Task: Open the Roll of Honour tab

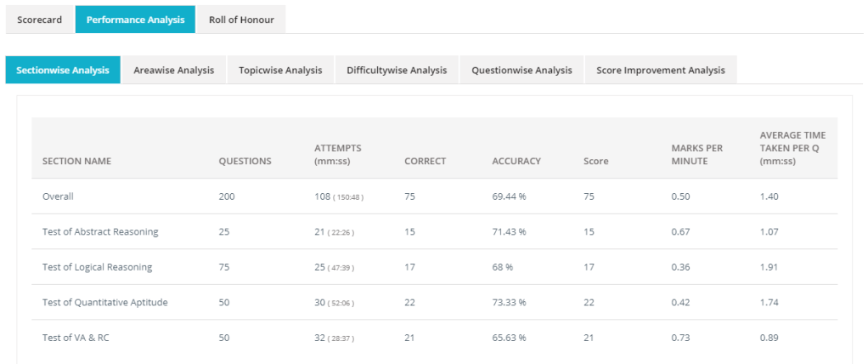Action: pos(241,20)
